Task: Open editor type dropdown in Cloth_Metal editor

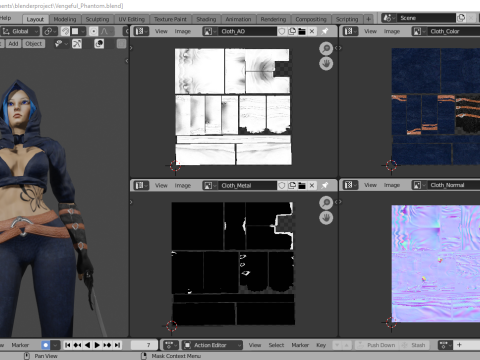Action: (141, 185)
